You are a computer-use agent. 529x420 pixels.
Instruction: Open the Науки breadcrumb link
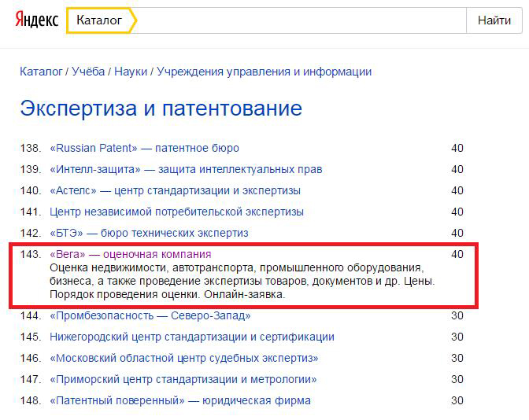point(131,72)
